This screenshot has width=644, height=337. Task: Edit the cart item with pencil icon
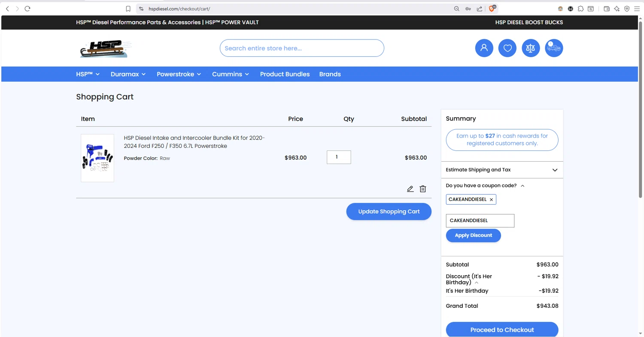pyautogui.click(x=410, y=189)
